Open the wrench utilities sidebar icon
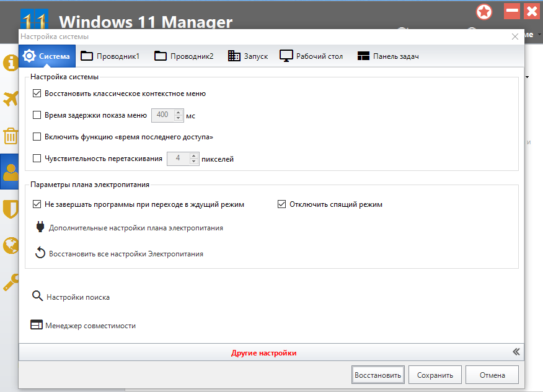Viewport: 543px width, 392px height. (11, 282)
